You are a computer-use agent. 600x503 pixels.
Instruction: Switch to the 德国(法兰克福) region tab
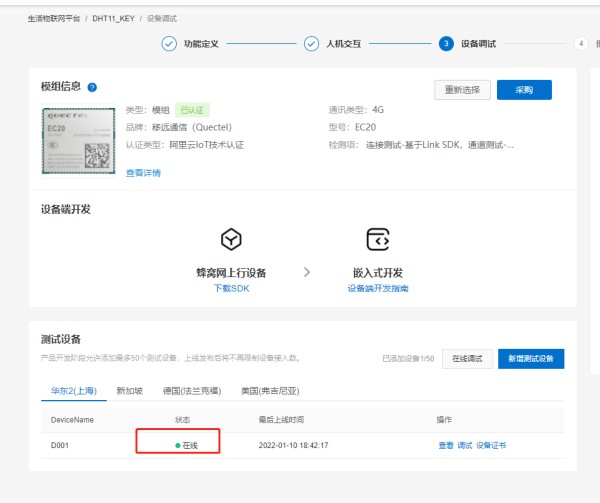tap(190, 391)
